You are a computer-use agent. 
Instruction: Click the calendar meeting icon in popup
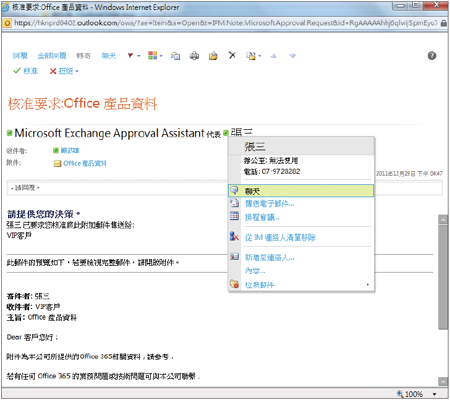pyautogui.click(x=234, y=216)
